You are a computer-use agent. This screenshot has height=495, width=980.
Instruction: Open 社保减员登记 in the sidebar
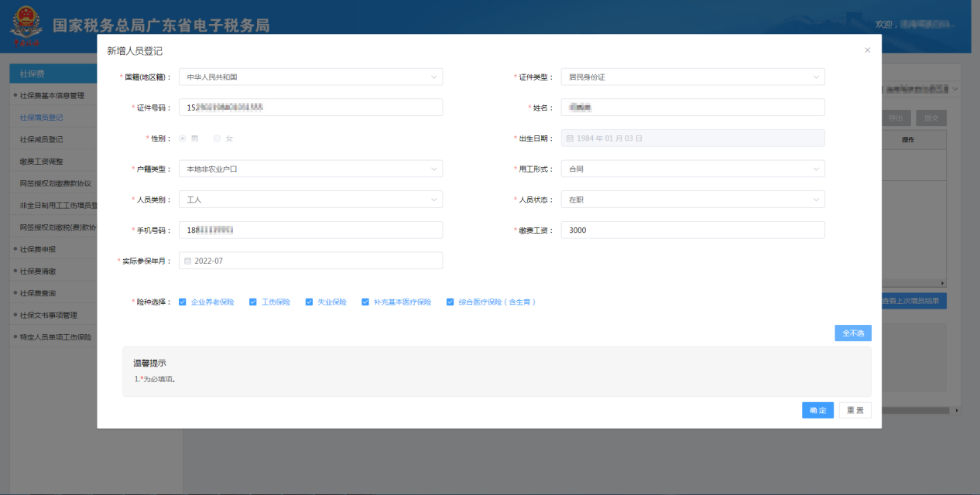41,139
